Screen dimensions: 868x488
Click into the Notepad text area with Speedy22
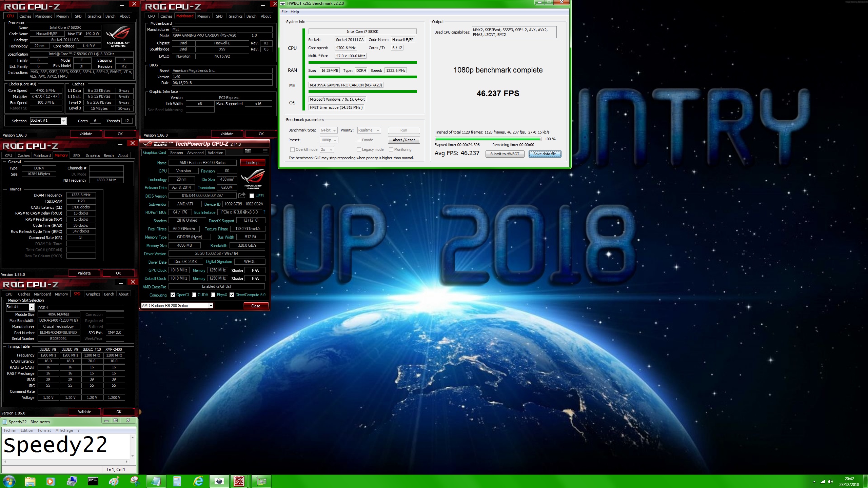click(66, 446)
